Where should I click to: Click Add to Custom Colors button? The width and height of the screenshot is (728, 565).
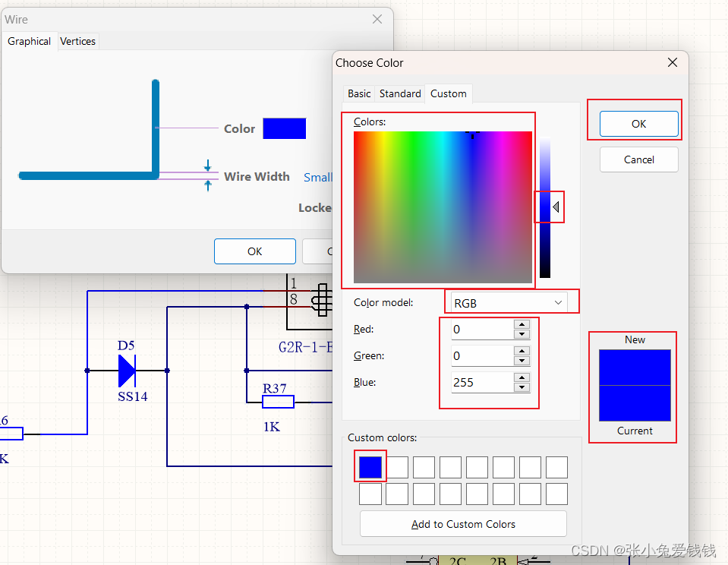pyautogui.click(x=463, y=524)
